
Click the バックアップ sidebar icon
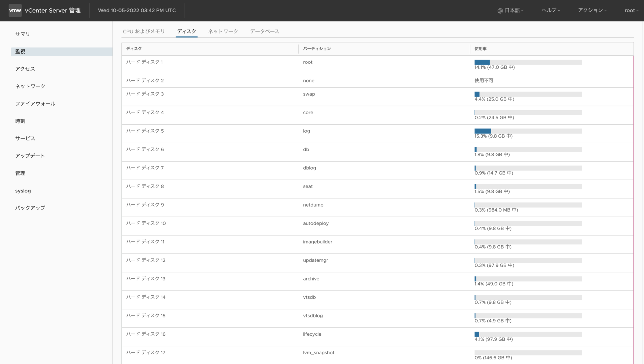30,208
